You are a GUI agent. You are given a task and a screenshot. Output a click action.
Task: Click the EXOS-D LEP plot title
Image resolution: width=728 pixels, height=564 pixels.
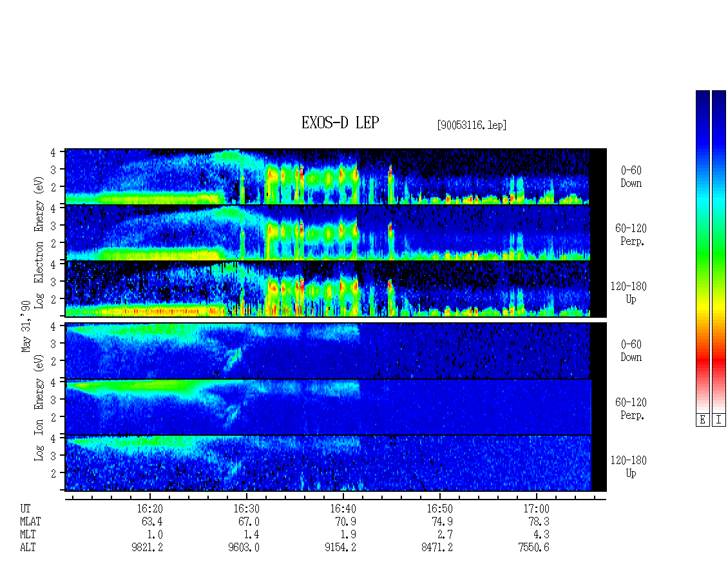pos(340,122)
